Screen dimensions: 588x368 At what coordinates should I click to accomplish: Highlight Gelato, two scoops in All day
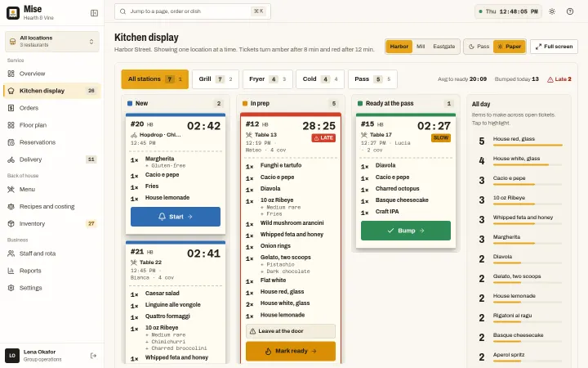[x=519, y=279]
